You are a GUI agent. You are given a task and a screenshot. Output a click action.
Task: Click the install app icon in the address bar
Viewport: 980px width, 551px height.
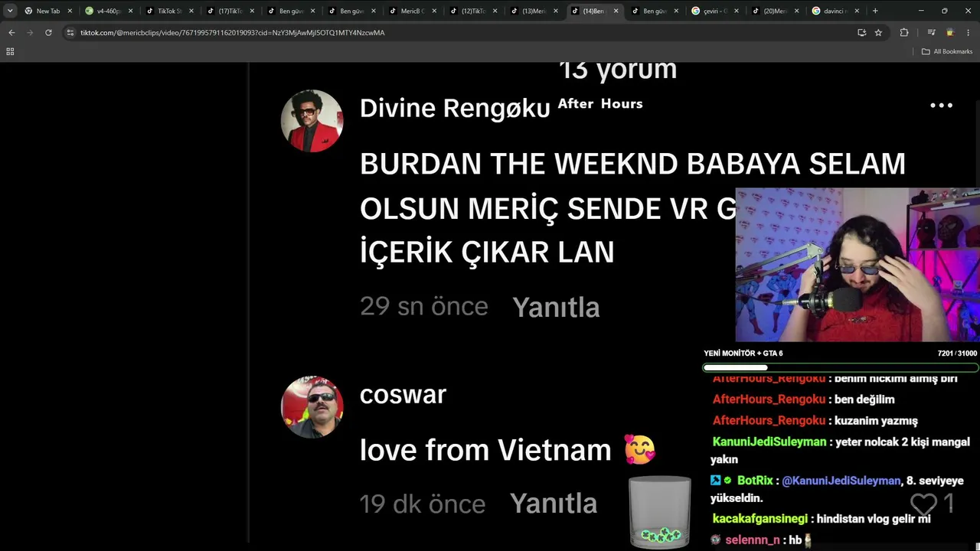(x=861, y=33)
